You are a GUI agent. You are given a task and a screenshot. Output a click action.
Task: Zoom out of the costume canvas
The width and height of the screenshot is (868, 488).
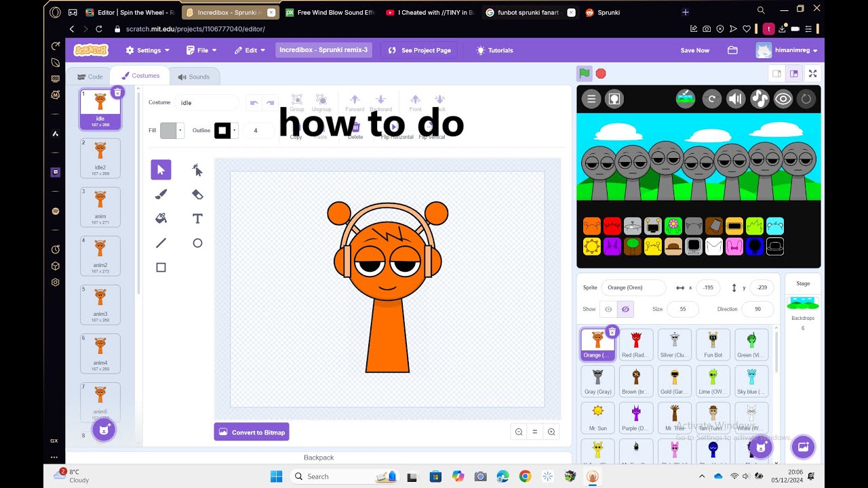(519, 432)
